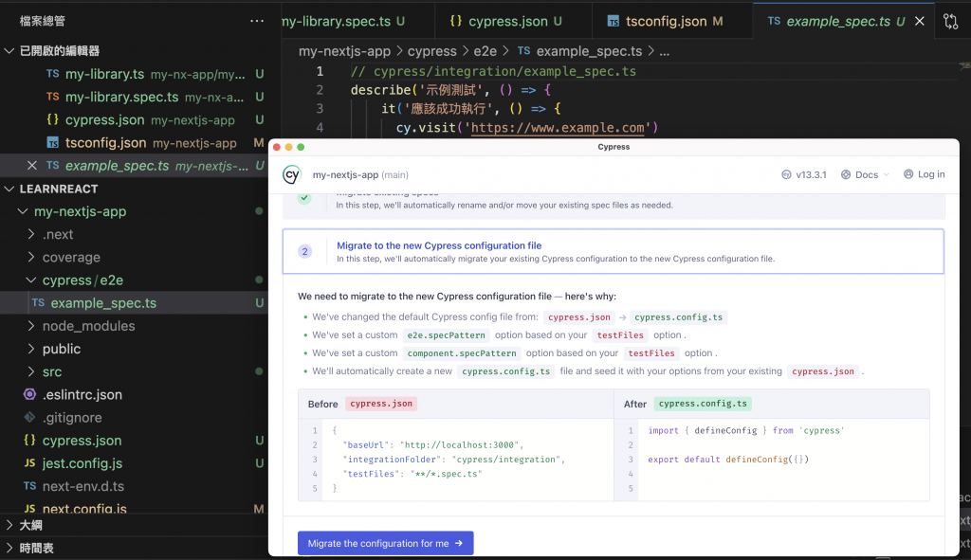Click the component.specPattern code tag
This screenshot has height=560, width=971.
[x=462, y=353]
